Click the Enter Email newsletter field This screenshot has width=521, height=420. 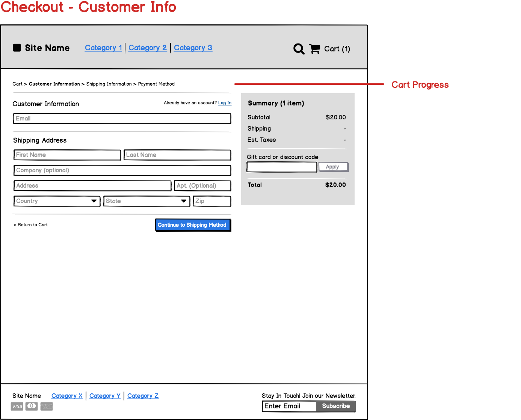(289, 406)
